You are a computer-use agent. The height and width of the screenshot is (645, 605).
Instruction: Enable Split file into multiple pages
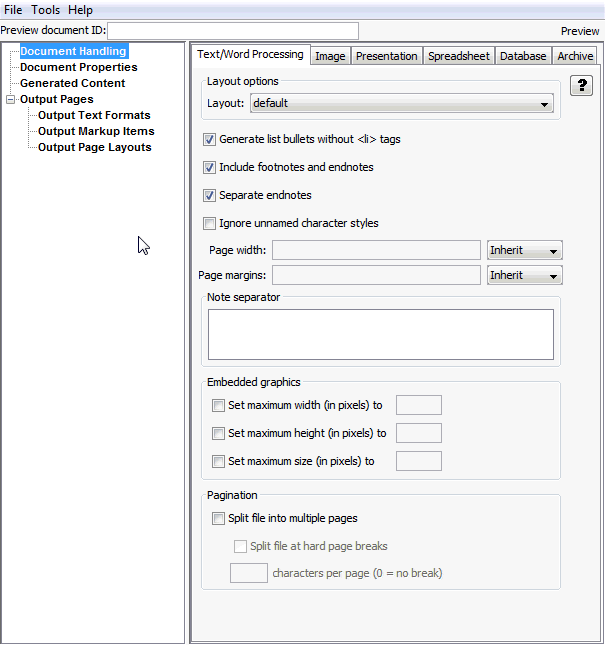click(219, 519)
